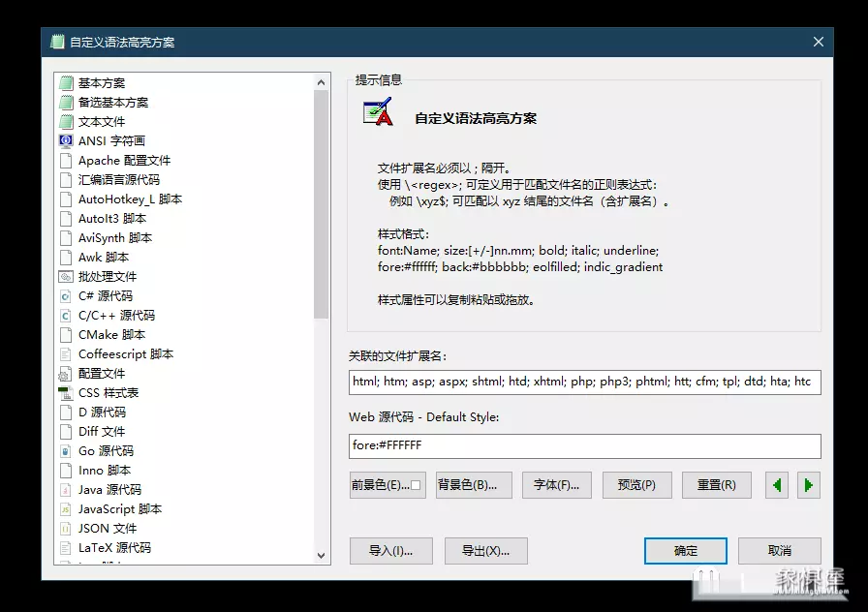Click the C# 源代码 file icon
The height and width of the screenshot is (612, 868).
[66, 296]
